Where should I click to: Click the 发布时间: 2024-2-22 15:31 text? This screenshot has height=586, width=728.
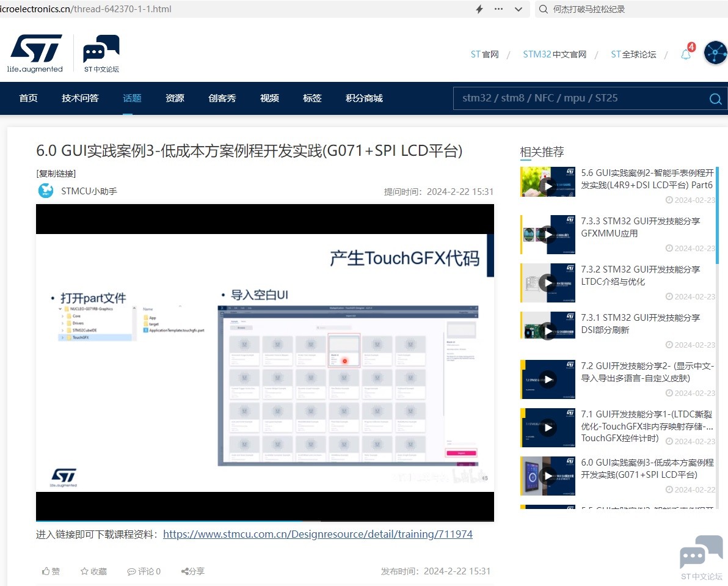pos(435,571)
